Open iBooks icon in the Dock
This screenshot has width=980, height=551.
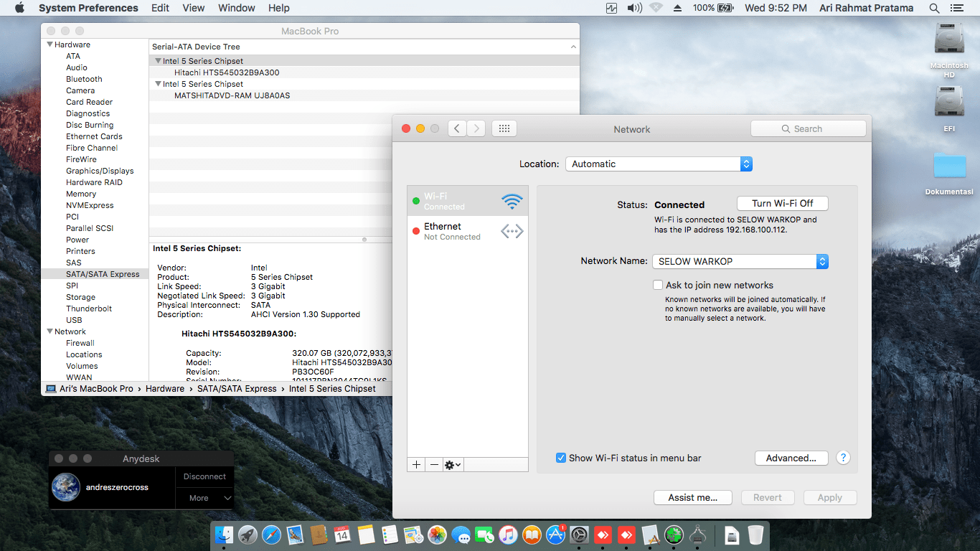pyautogui.click(x=532, y=534)
